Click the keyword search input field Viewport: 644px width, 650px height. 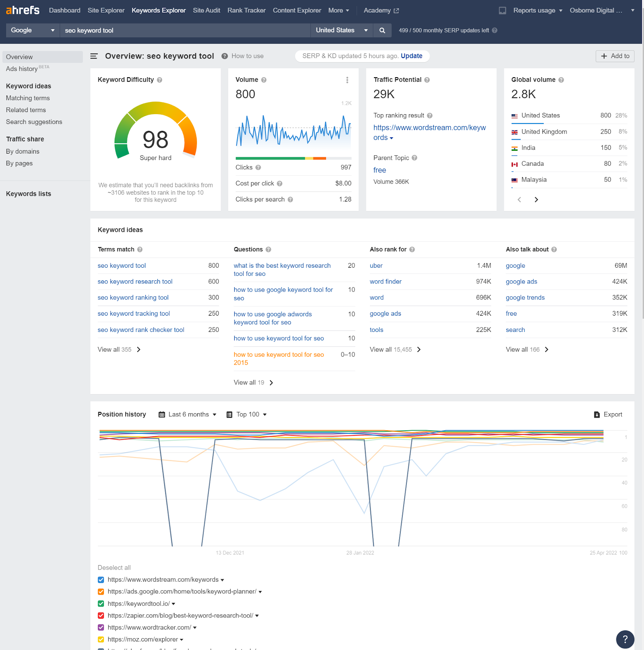click(x=185, y=30)
